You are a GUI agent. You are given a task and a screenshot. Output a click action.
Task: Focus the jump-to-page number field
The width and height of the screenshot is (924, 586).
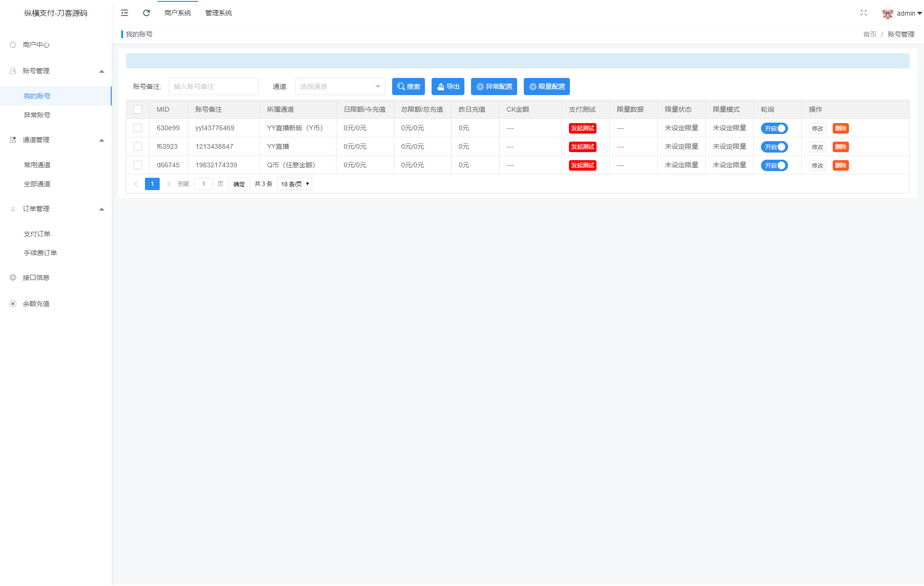pos(203,184)
